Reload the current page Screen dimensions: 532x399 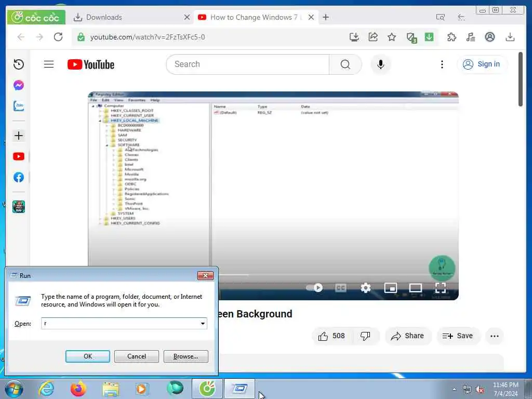pyautogui.click(x=58, y=37)
